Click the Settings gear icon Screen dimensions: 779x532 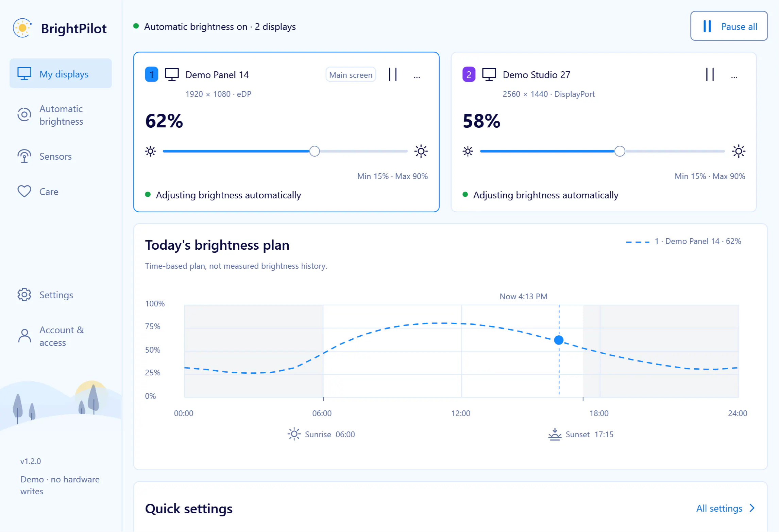tap(24, 295)
